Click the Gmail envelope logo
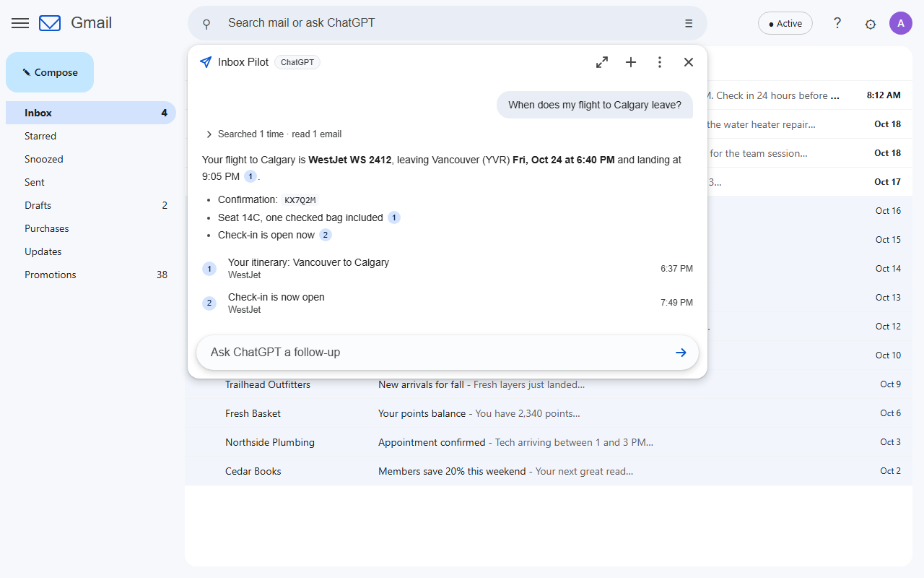This screenshot has height=578, width=924. (50, 23)
